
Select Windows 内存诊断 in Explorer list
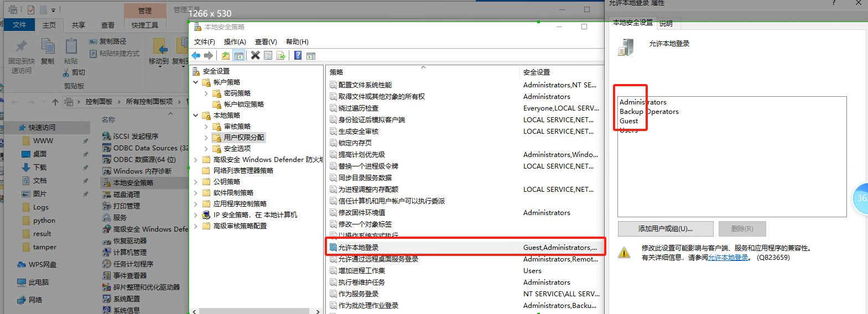tap(137, 171)
